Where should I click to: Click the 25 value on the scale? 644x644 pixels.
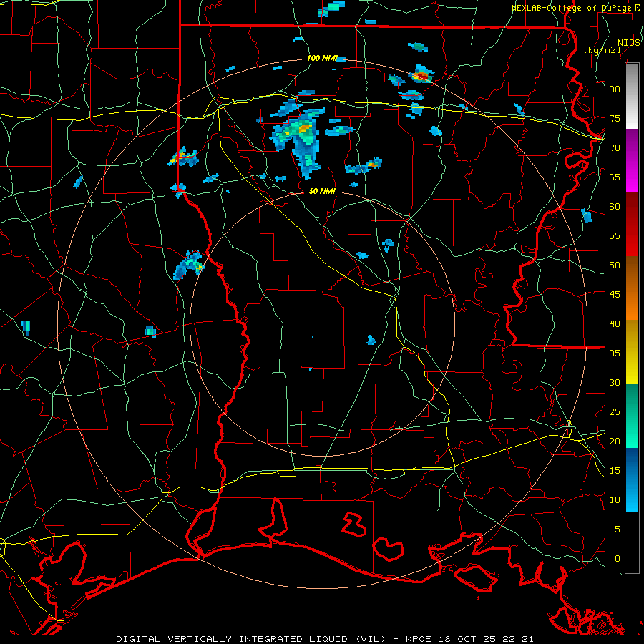[x=615, y=412]
